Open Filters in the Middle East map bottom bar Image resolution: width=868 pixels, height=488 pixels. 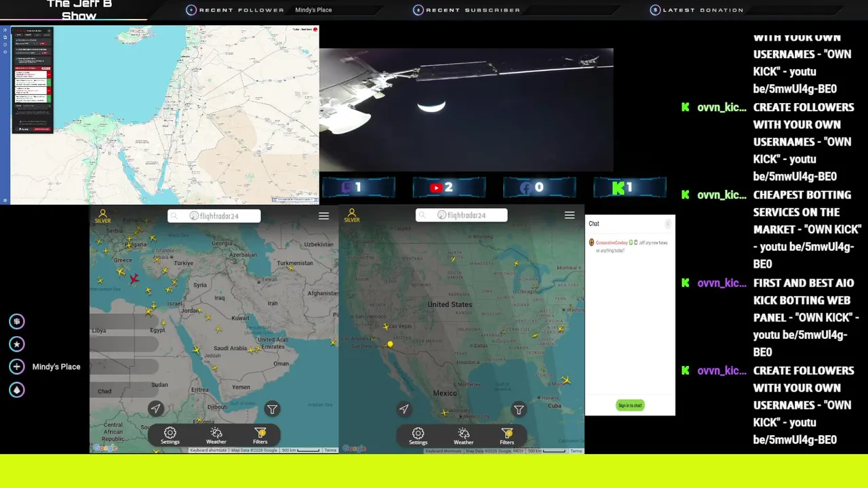pyautogui.click(x=260, y=436)
